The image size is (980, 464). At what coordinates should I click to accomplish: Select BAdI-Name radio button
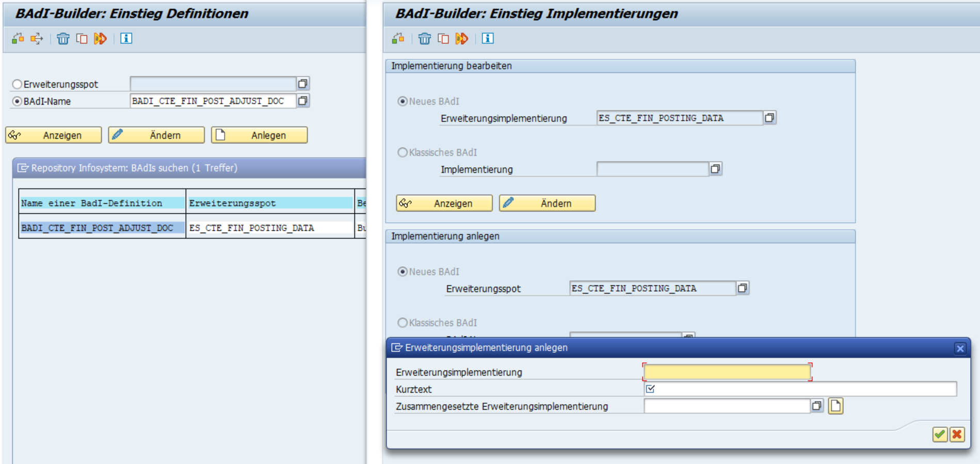(x=17, y=101)
